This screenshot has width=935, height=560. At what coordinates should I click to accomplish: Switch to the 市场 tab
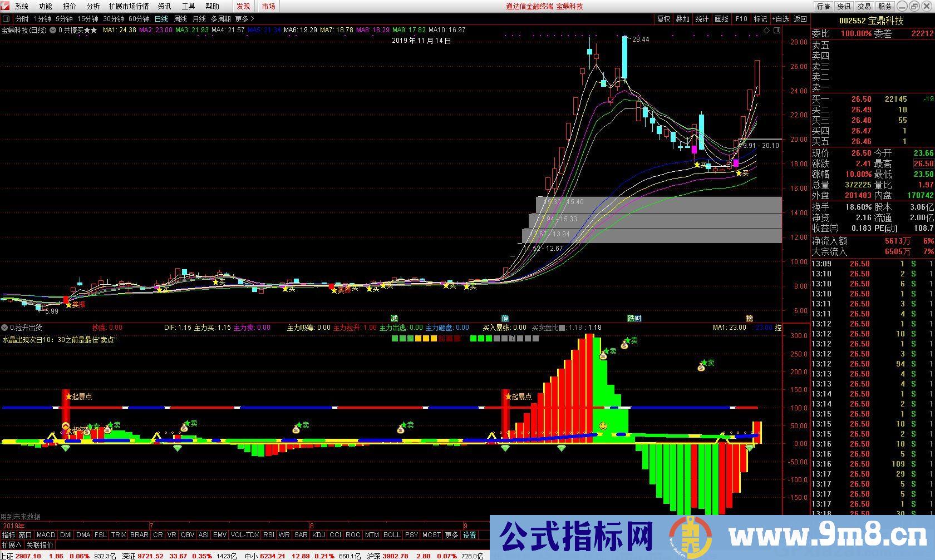(268, 6)
